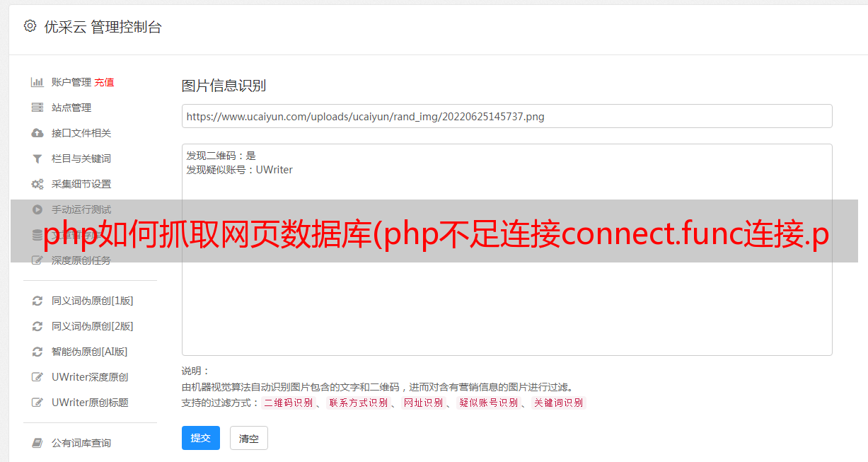Click the edit icon beside UWriter深度原创
Image resolution: width=868 pixels, height=462 pixels.
pos(37,377)
